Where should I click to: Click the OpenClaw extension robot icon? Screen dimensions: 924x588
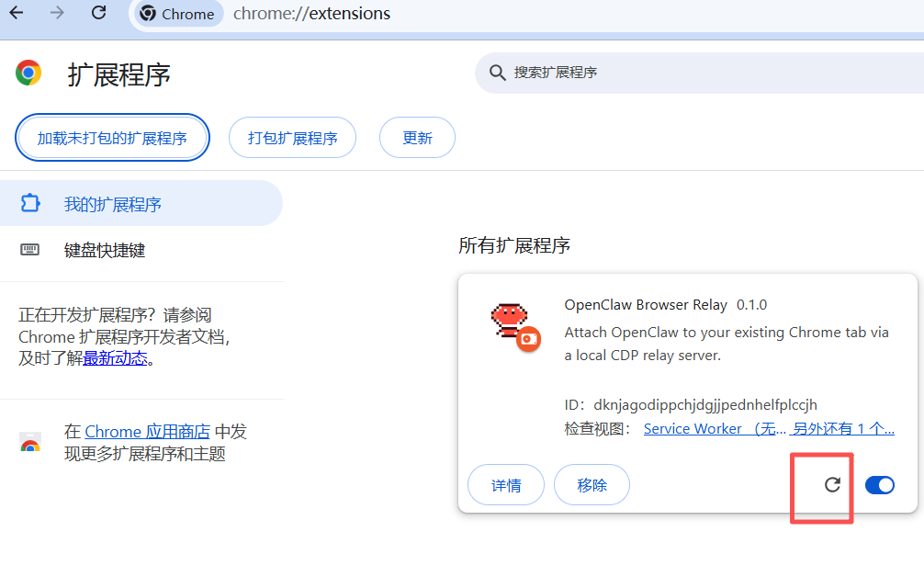coord(512,323)
